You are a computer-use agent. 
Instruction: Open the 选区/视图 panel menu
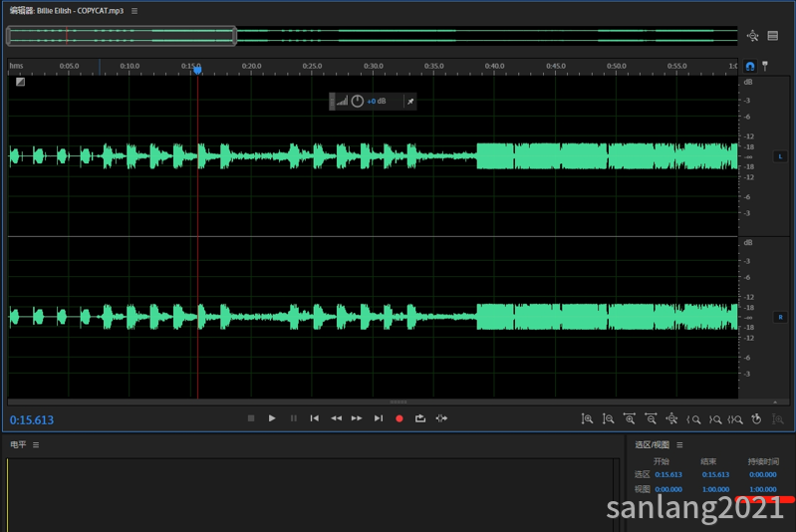pos(679,444)
